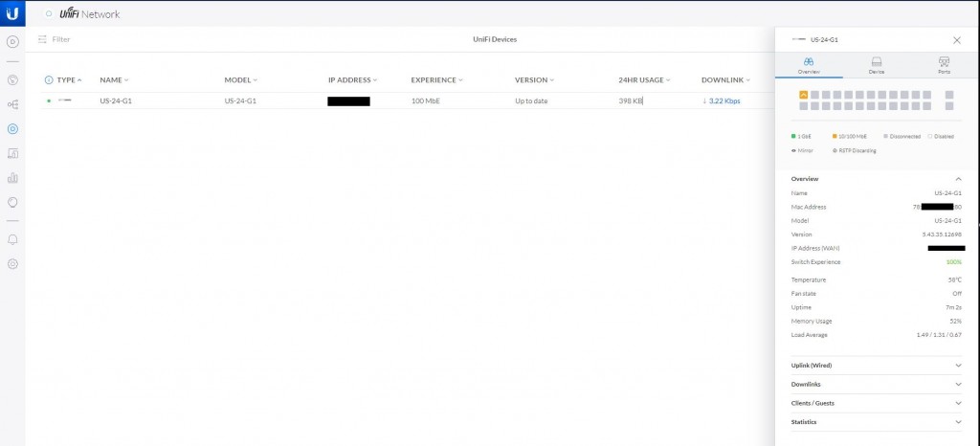Click the Up to date version cell
Screen dimensions: 980x446
click(x=531, y=100)
